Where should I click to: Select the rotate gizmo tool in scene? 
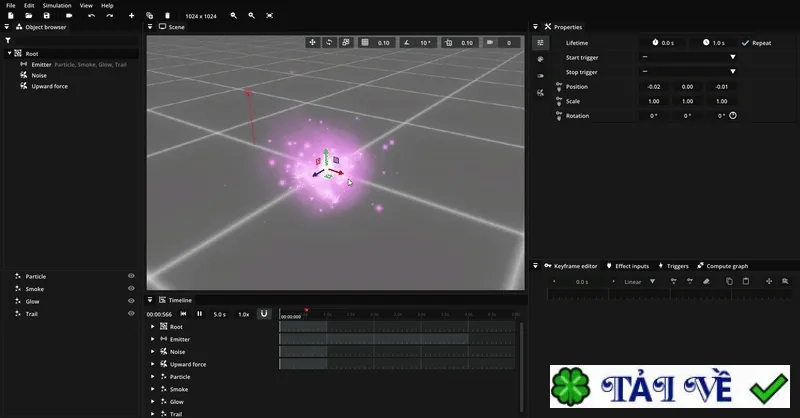[x=329, y=42]
